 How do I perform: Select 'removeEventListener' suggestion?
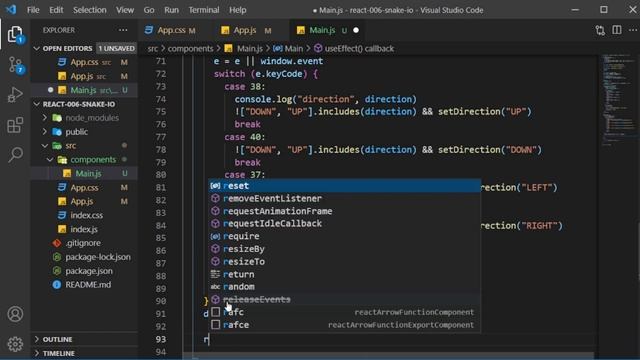coord(344,198)
